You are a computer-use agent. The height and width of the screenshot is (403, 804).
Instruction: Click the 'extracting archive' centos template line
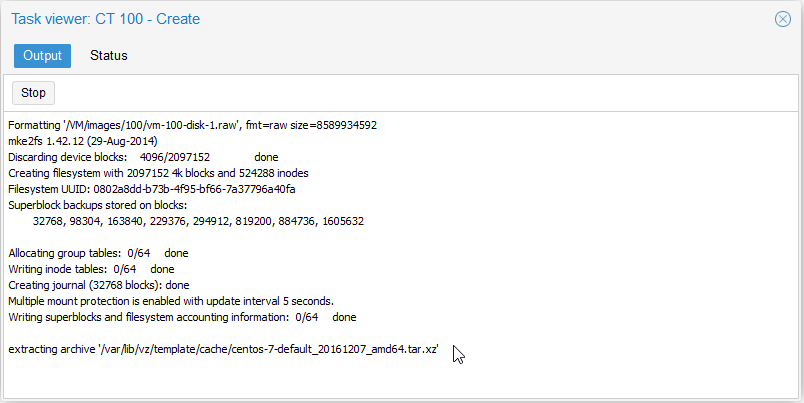[224, 349]
